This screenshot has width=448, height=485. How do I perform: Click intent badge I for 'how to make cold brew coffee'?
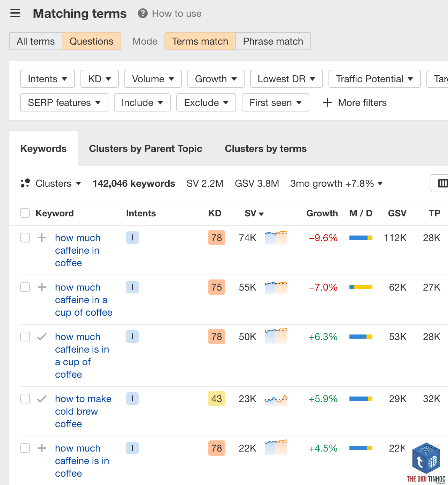132,399
